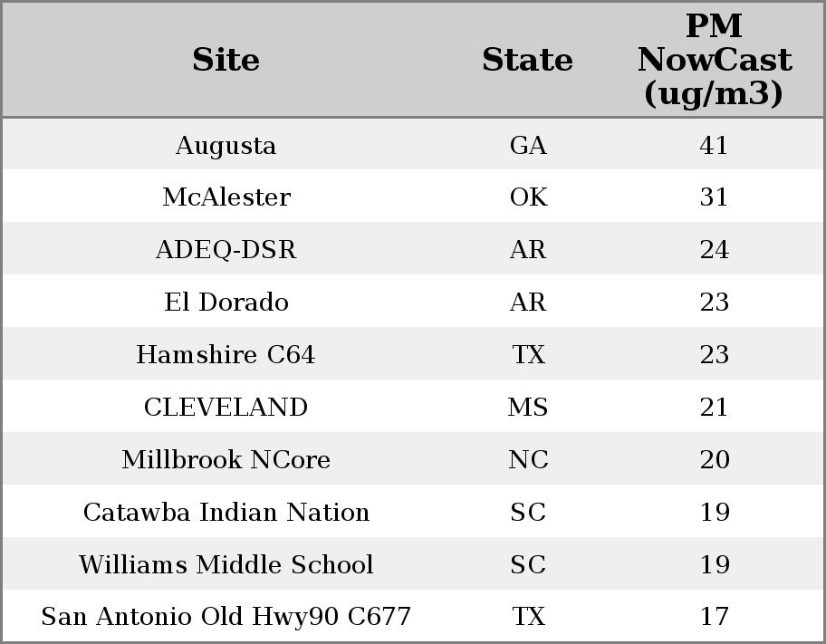Select the McAlester site cell
Screen dimensions: 826x644
click(226, 197)
